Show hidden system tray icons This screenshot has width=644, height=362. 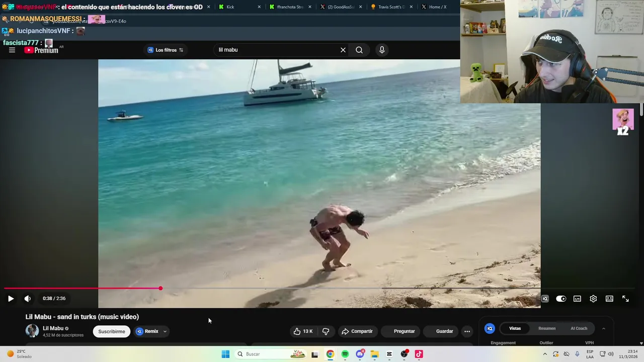(x=545, y=354)
